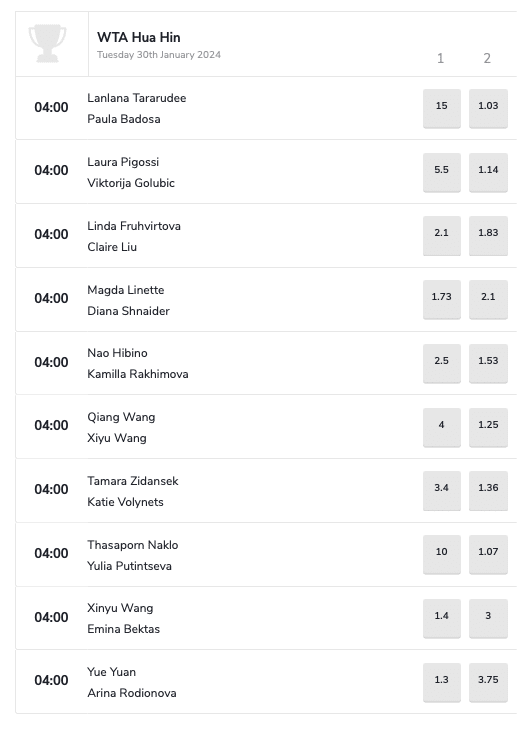This screenshot has width=517, height=729.
Task: Select odds 1.36 for Katie Volynets
Action: click(x=488, y=491)
